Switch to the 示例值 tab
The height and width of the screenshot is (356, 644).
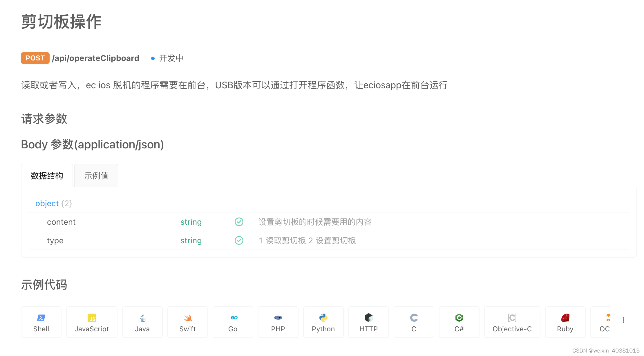[96, 175]
